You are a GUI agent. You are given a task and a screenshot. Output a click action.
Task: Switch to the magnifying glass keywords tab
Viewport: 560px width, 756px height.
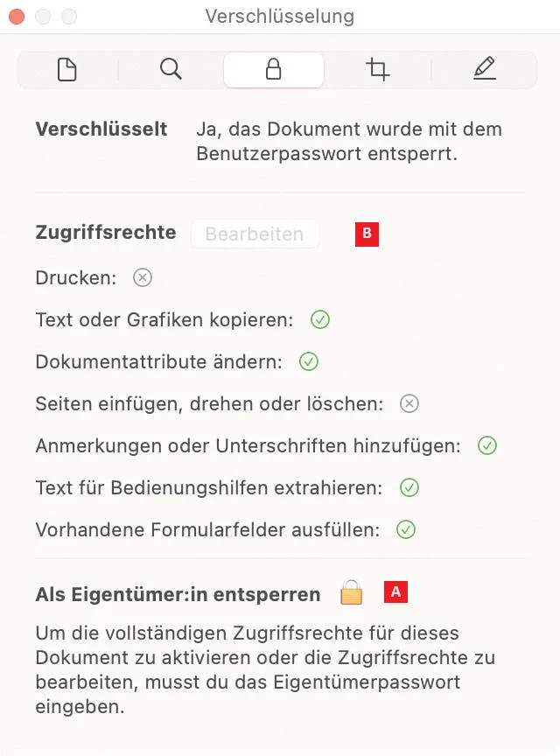pyautogui.click(x=171, y=70)
